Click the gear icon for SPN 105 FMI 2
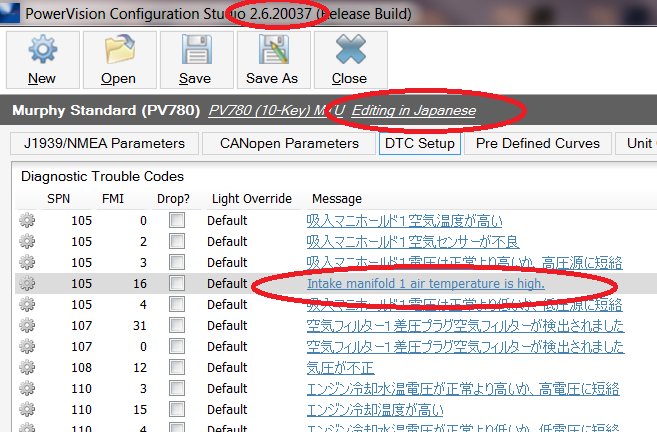The width and height of the screenshot is (657, 432). coord(27,241)
